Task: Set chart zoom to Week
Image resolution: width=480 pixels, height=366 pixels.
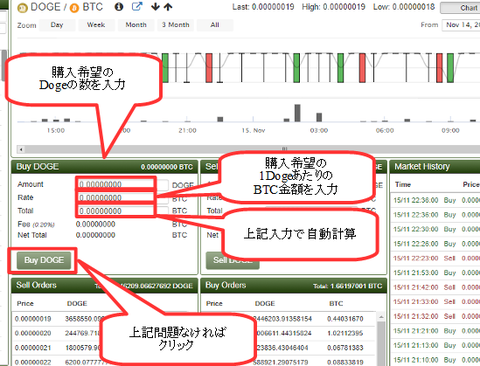Action: [x=96, y=25]
